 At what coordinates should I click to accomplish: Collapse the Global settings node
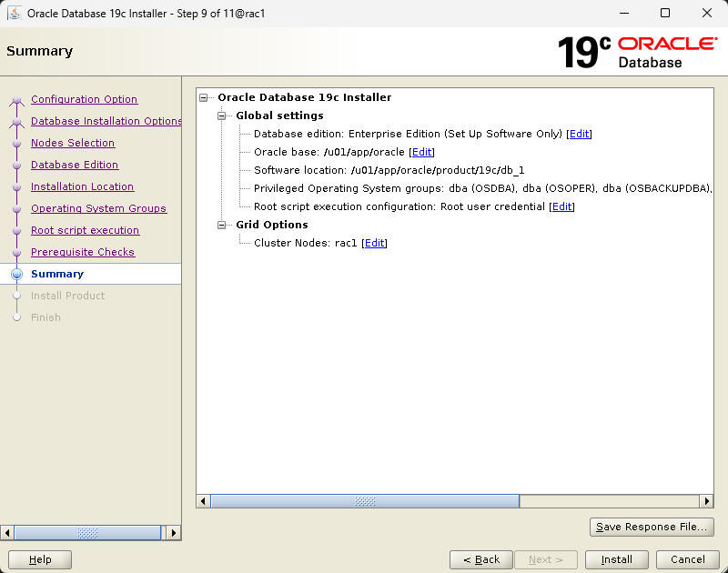(221, 116)
